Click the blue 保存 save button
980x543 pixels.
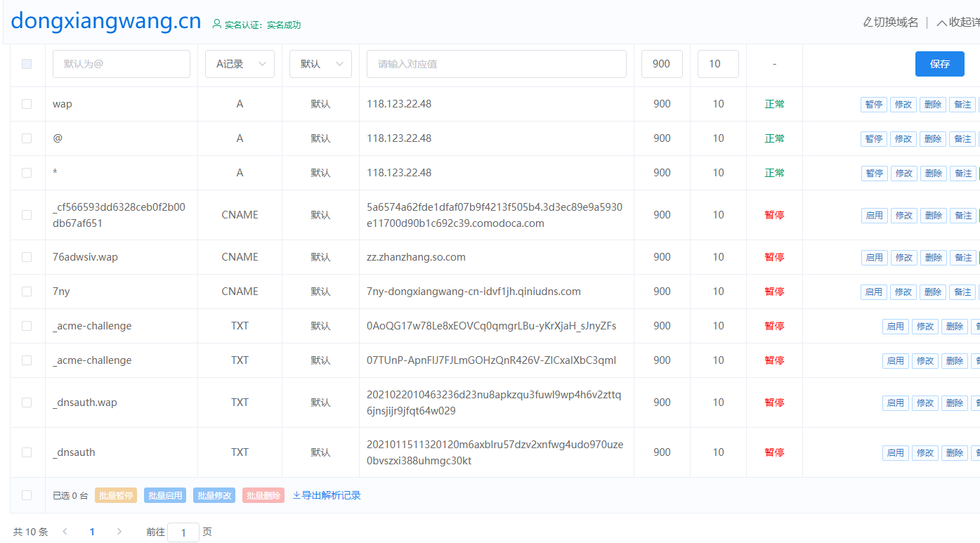[x=939, y=64]
